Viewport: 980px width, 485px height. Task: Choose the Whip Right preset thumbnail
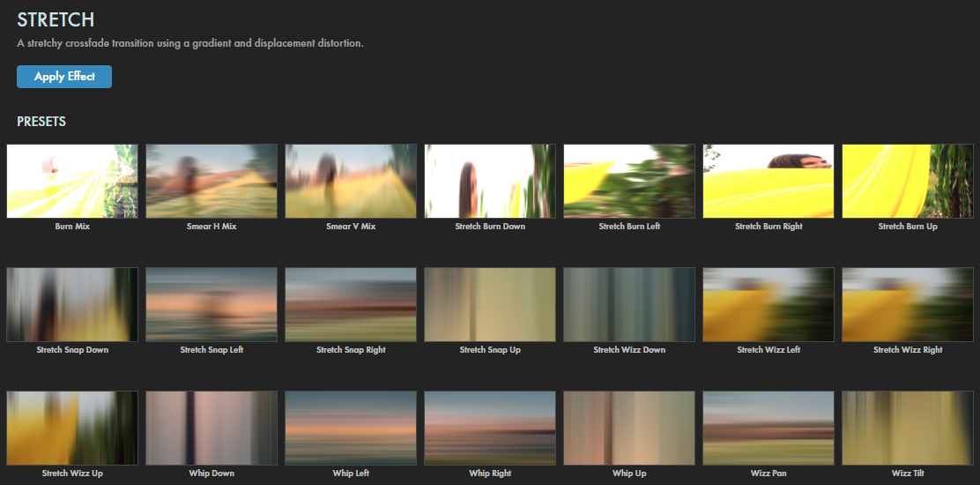coord(490,429)
